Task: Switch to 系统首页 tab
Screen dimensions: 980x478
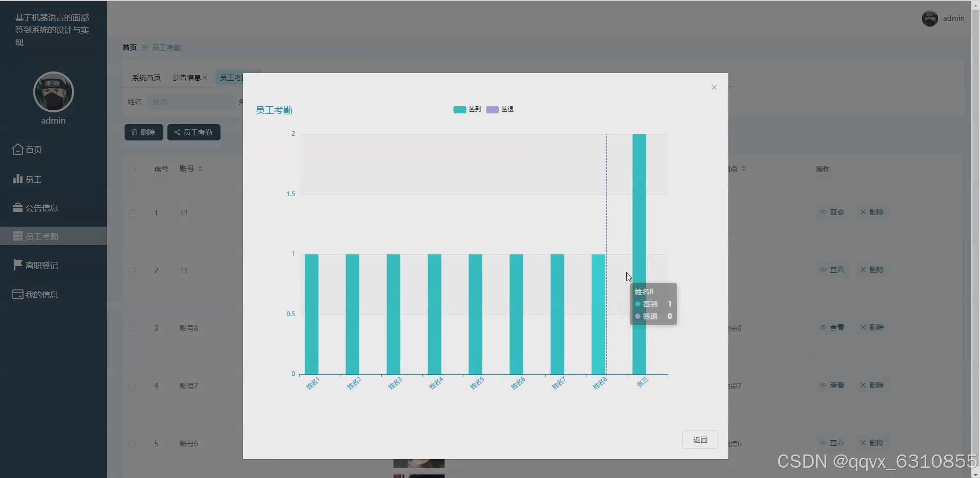Action: 146,78
